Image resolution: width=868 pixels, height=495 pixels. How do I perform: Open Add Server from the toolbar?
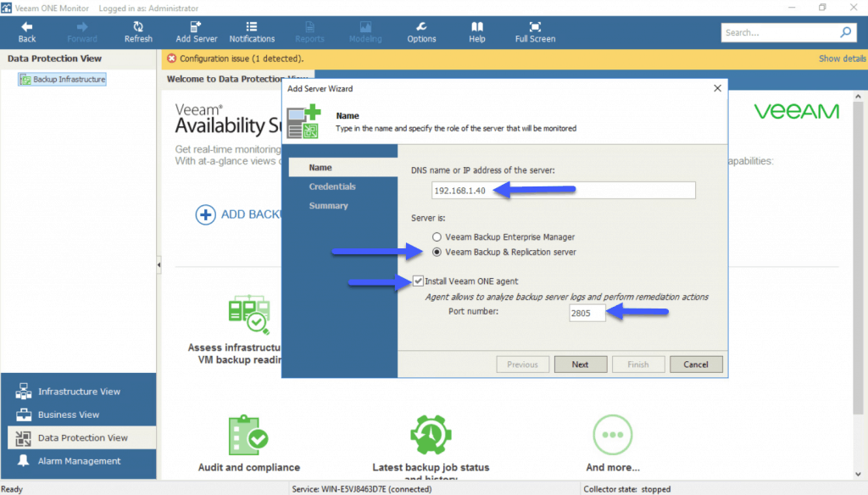pos(197,28)
